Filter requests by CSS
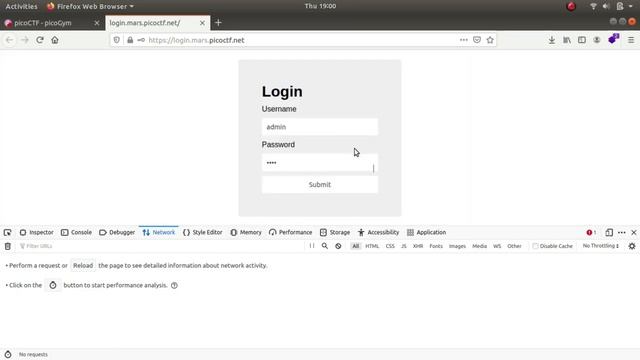 pyautogui.click(x=390, y=246)
